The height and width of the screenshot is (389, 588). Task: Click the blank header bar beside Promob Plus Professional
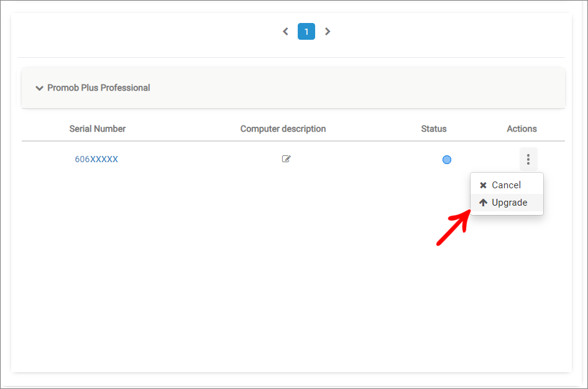(x=356, y=88)
